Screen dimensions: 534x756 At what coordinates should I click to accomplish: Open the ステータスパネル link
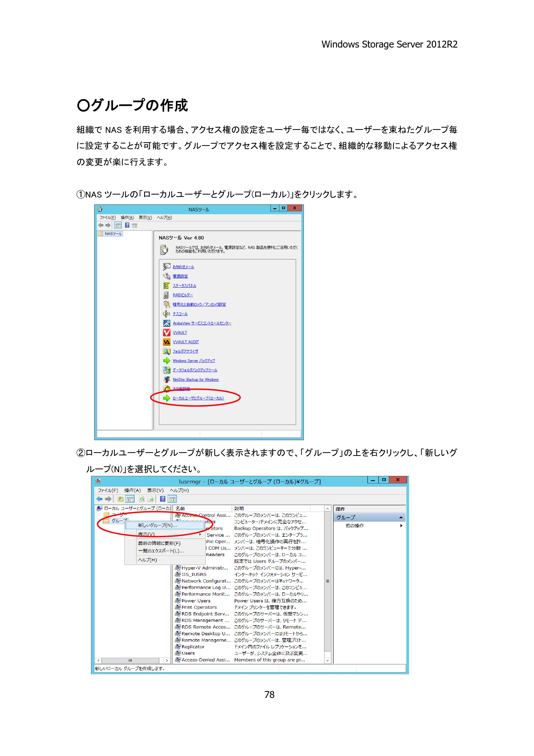pos(184,285)
